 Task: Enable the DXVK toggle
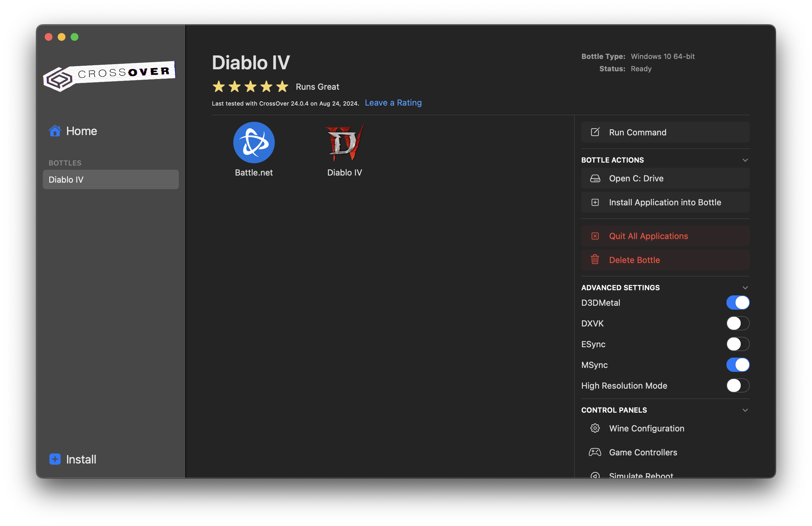coord(737,323)
